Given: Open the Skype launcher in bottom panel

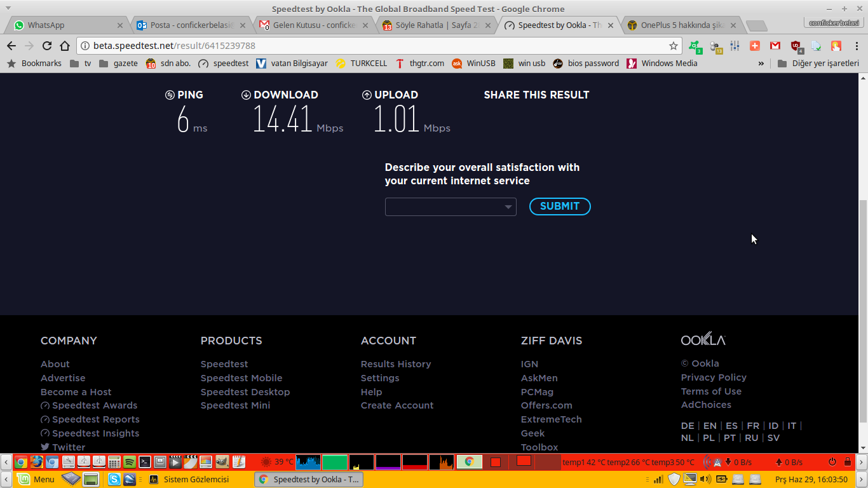Looking at the screenshot, I should coord(114,479).
